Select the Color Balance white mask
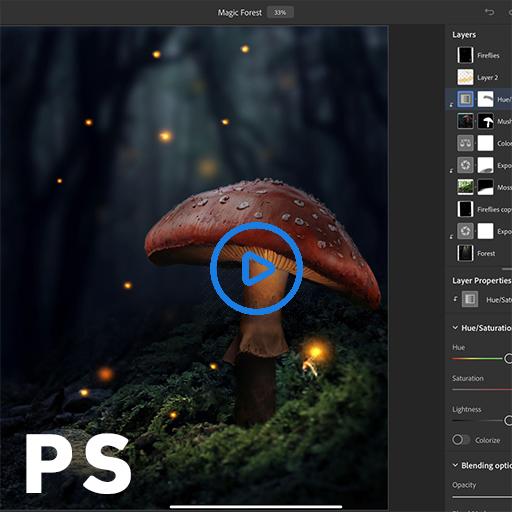 (x=485, y=143)
